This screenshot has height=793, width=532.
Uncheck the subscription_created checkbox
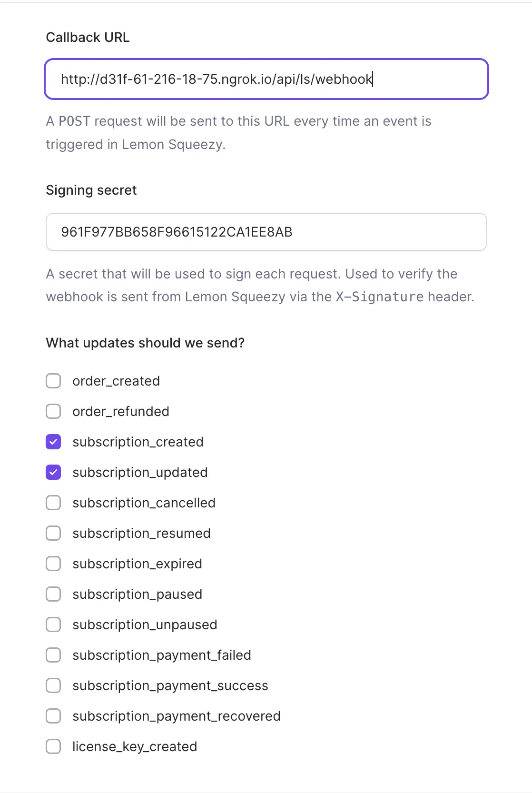pos(53,442)
